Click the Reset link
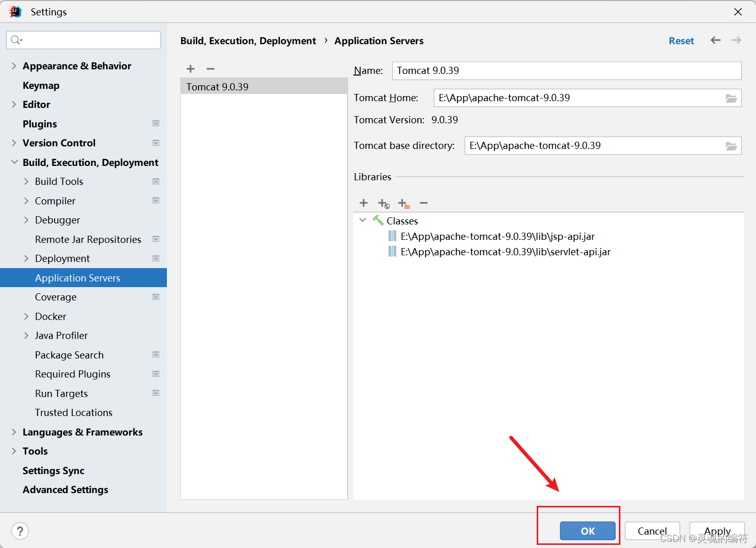 point(681,41)
